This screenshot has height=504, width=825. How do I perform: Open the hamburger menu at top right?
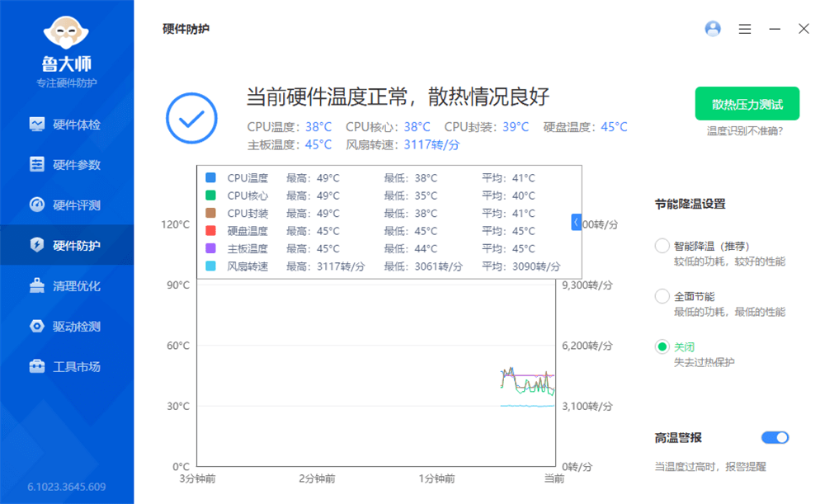coord(745,28)
